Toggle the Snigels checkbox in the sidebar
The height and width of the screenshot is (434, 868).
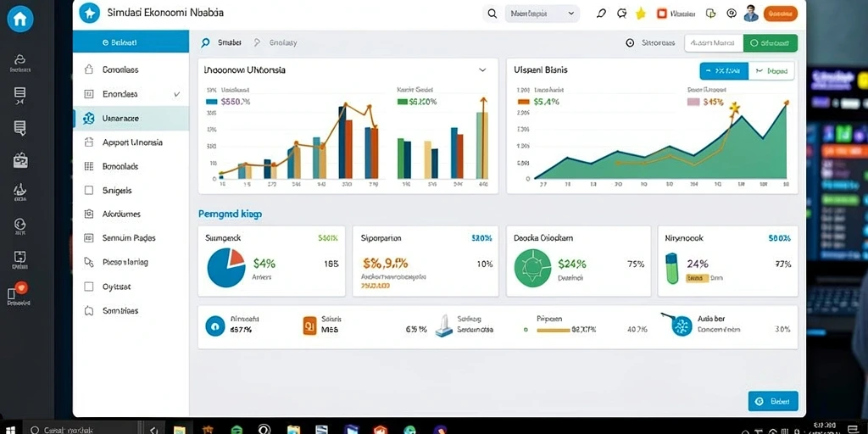88,191
